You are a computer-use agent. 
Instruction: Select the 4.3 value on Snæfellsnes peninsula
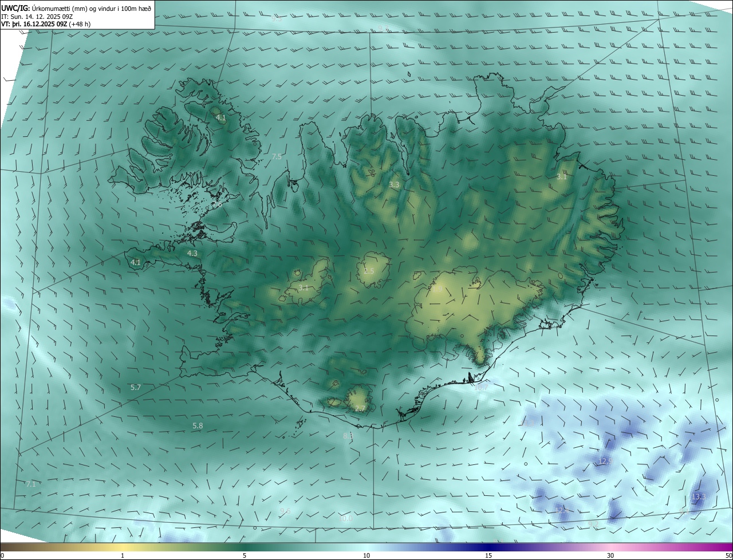(192, 253)
